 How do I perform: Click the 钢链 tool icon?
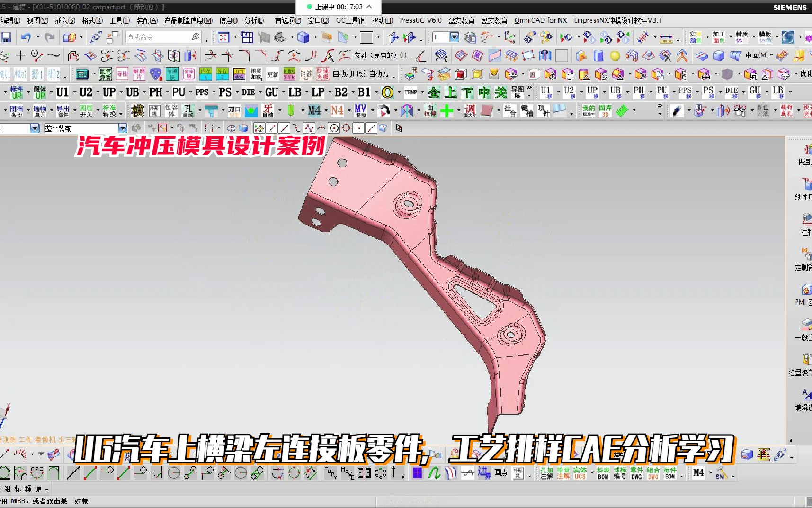[305, 74]
